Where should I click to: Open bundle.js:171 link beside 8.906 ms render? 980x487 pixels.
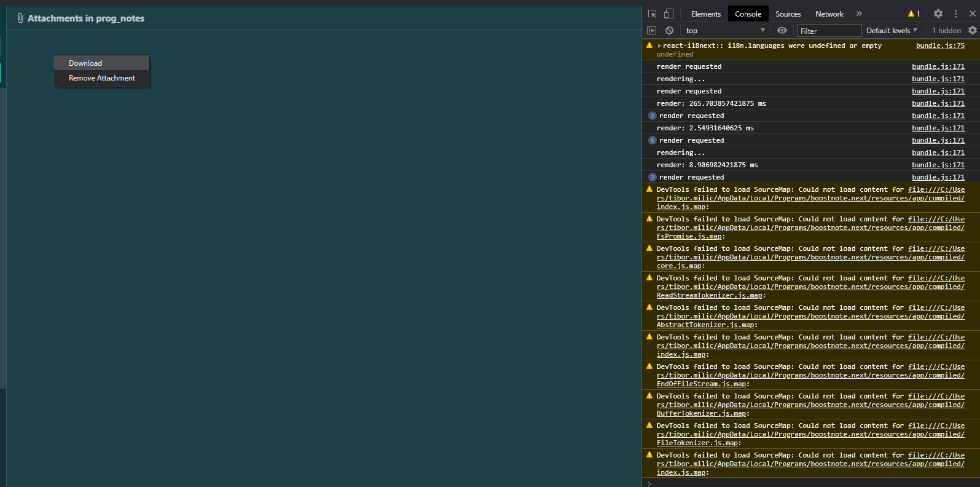coord(938,165)
